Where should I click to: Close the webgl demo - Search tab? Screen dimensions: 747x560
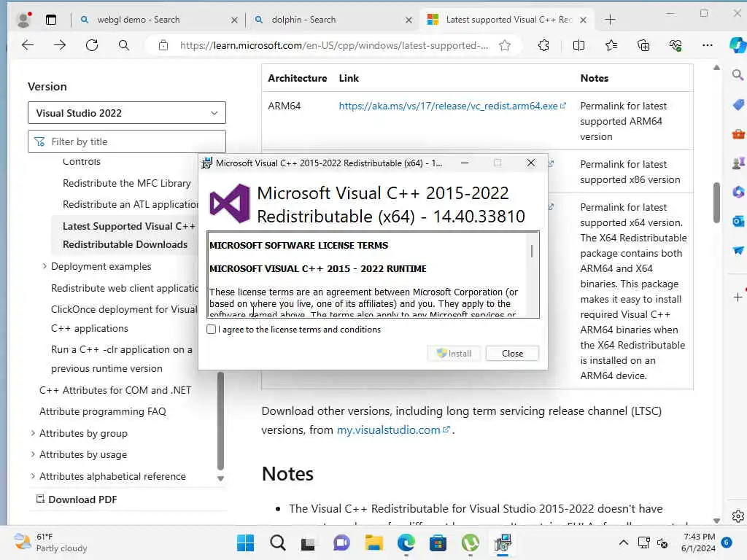(x=234, y=20)
